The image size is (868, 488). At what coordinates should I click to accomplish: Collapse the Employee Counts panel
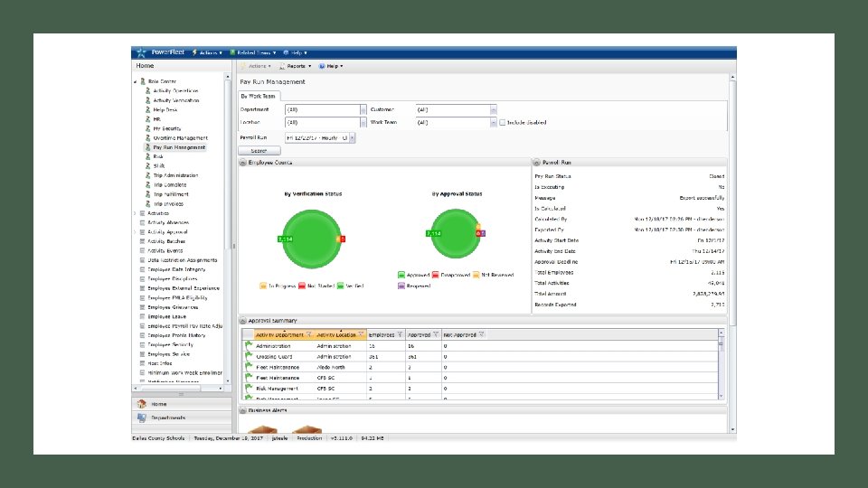(x=242, y=163)
